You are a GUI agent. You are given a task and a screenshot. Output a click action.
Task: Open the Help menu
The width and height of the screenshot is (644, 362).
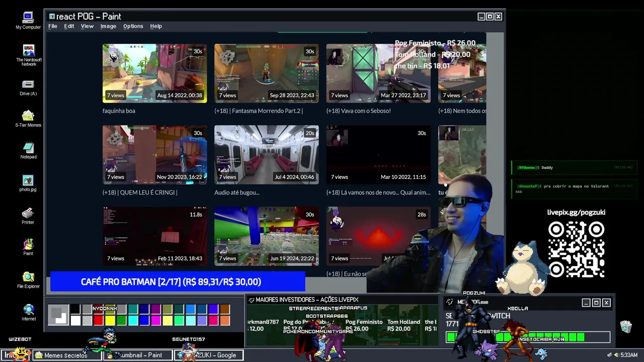[156, 26]
